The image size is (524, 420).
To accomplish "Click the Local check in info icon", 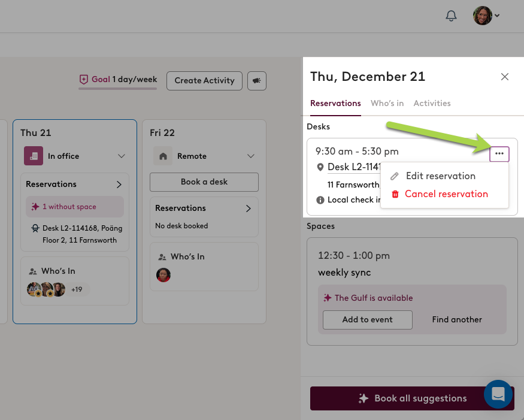I will (320, 200).
